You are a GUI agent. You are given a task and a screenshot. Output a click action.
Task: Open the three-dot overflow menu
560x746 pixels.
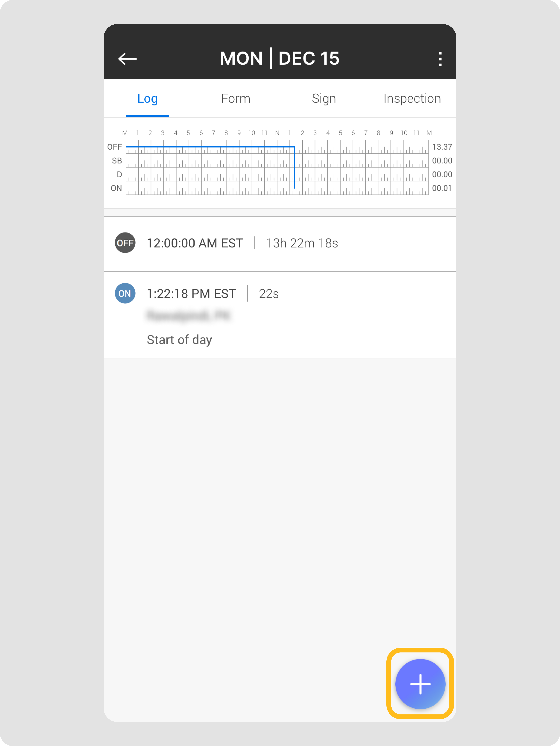(x=440, y=59)
